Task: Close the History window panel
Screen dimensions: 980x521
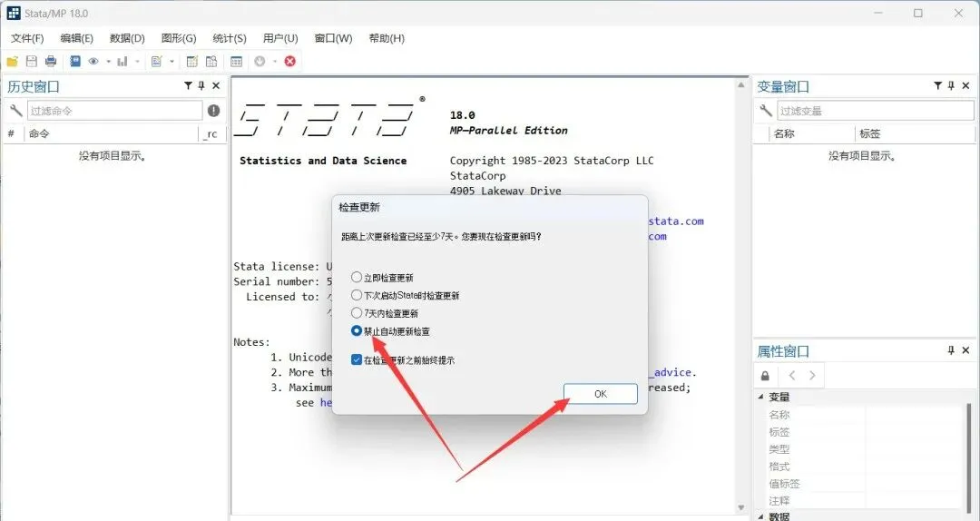Action: click(x=216, y=85)
